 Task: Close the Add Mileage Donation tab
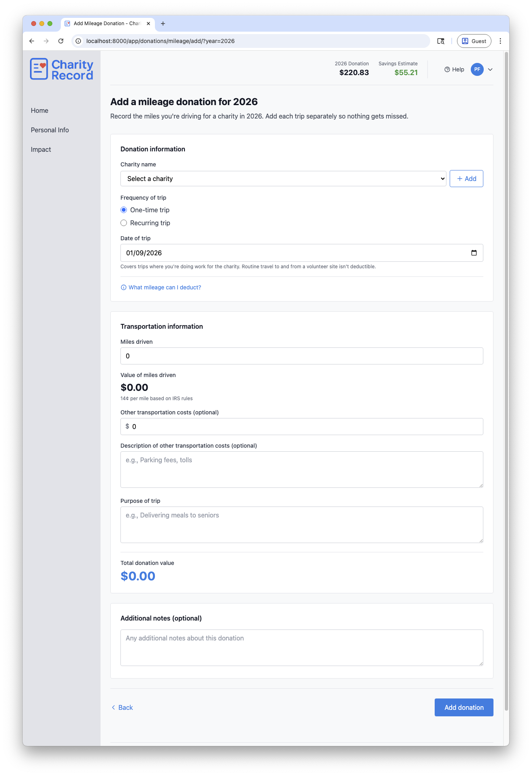coord(148,24)
